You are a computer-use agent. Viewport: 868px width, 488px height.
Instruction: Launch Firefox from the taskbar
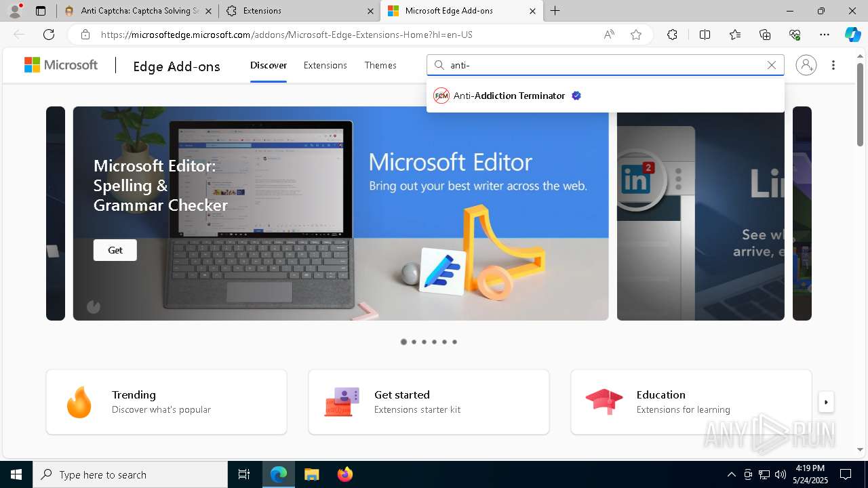(345, 474)
